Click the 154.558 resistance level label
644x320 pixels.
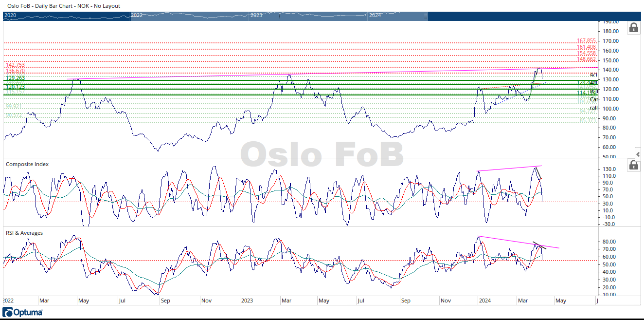point(586,54)
